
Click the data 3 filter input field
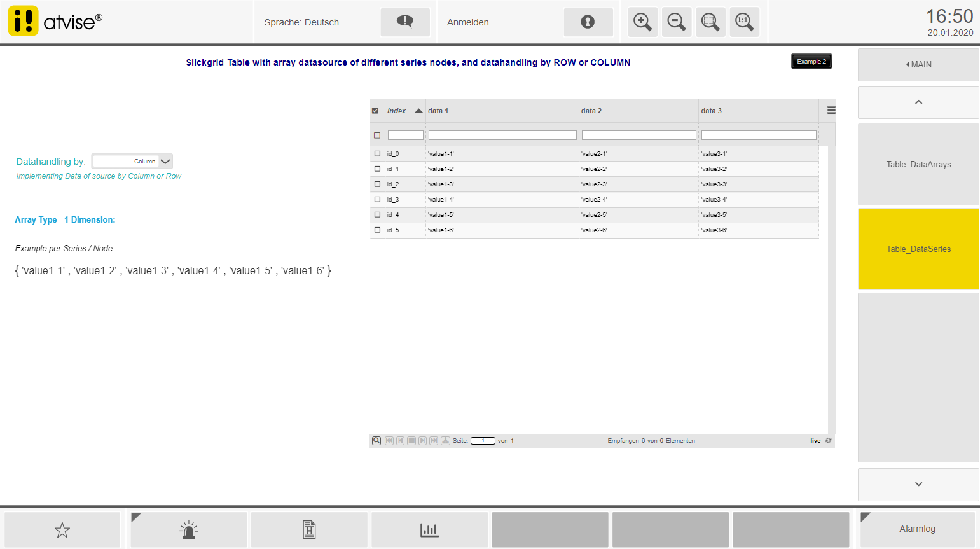coord(759,136)
